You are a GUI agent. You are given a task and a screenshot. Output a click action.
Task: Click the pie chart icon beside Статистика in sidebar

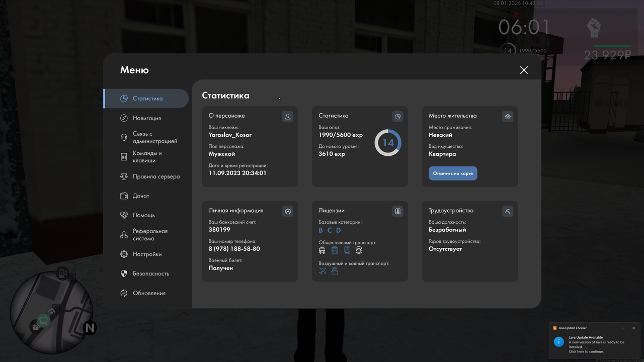pyautogui.click(x=124, y=99)
